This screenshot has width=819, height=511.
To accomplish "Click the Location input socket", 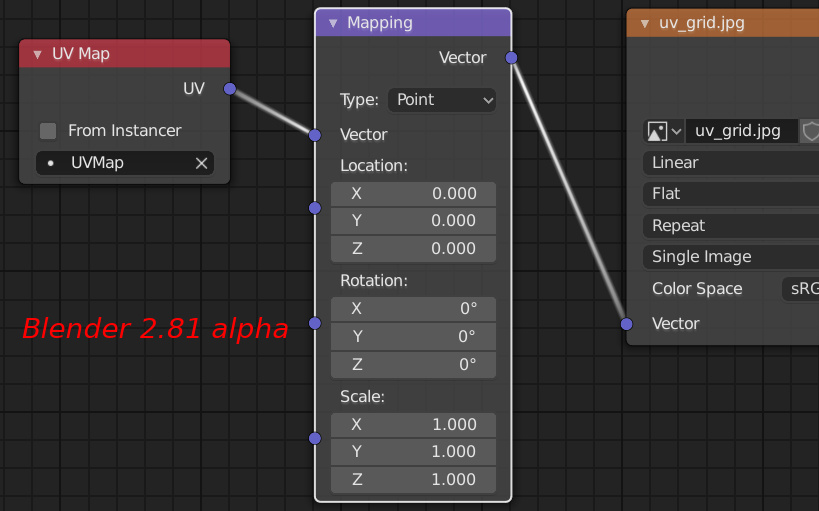I will tap(315, 208).
